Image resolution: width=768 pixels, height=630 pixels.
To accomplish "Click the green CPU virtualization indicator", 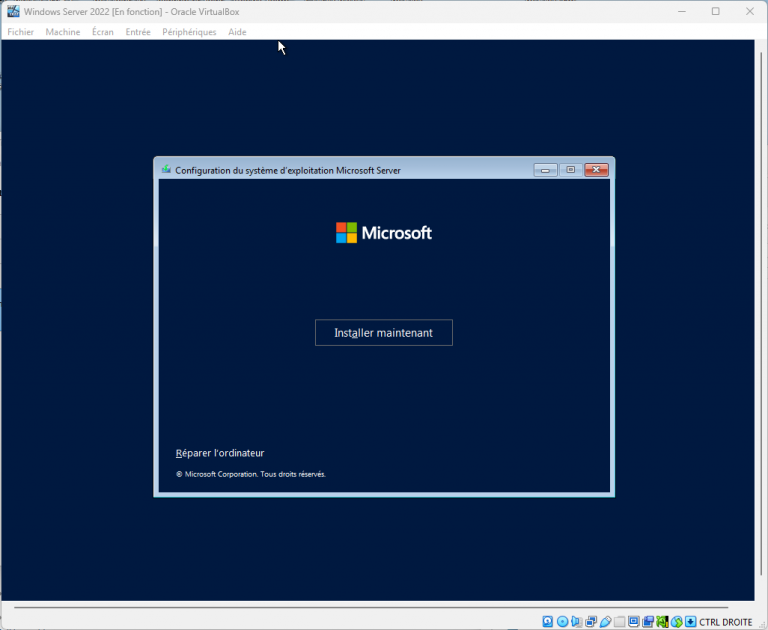I will click(x=662, y=621).
